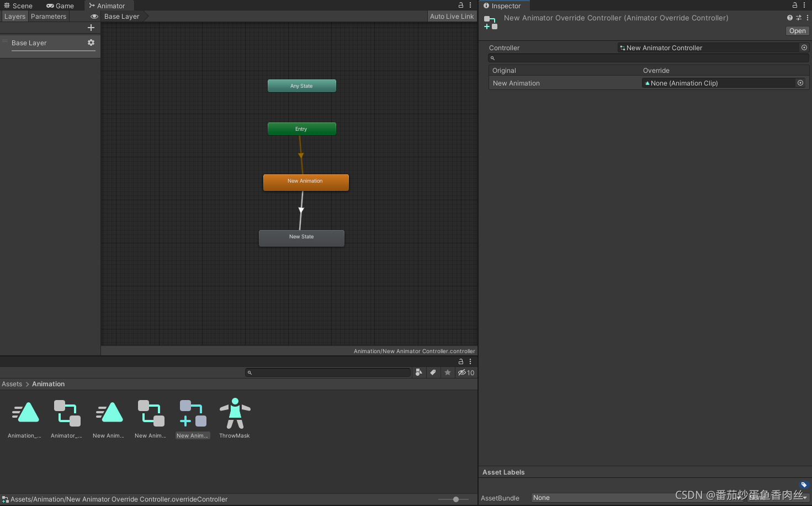The width and height of the screenshot is (812, 506).
Task: Open Inspector preset slider icon
Action: click(x=798, y=18)
